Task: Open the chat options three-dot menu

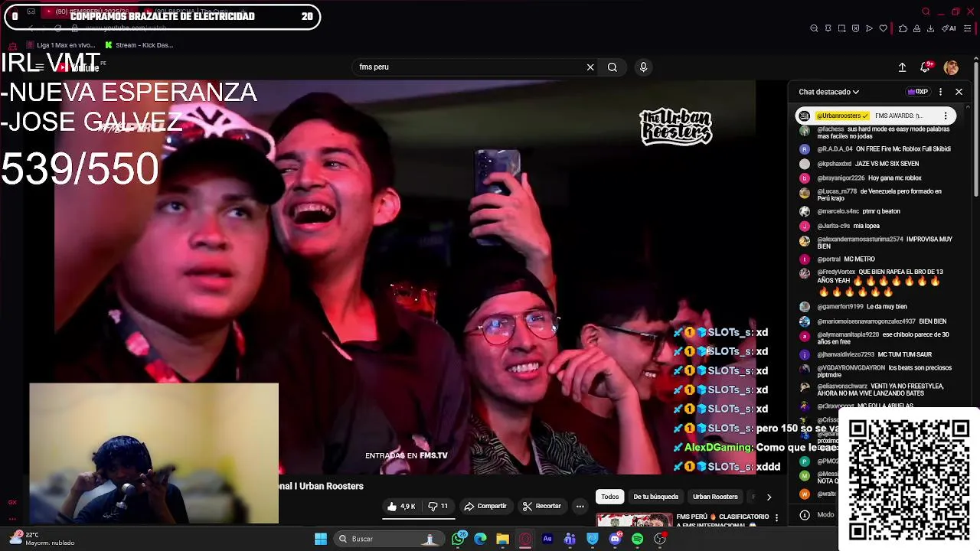Action: (x=940, y=92)
